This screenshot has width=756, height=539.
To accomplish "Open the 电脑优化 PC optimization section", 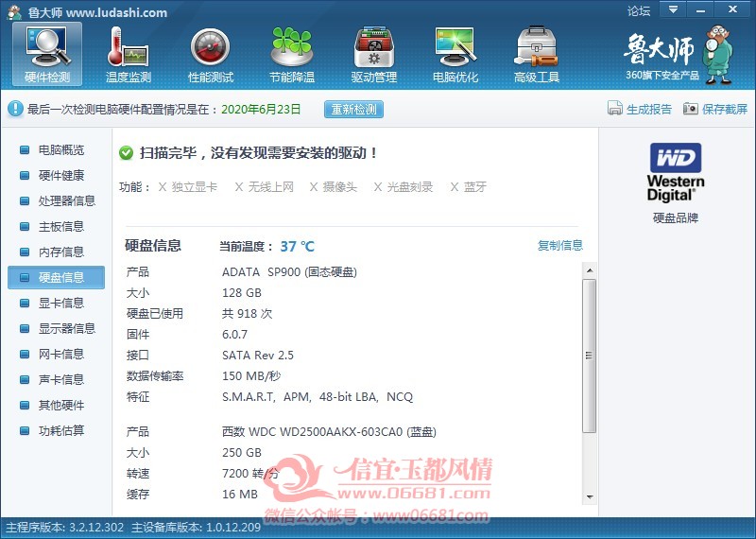I will [455, 54].
